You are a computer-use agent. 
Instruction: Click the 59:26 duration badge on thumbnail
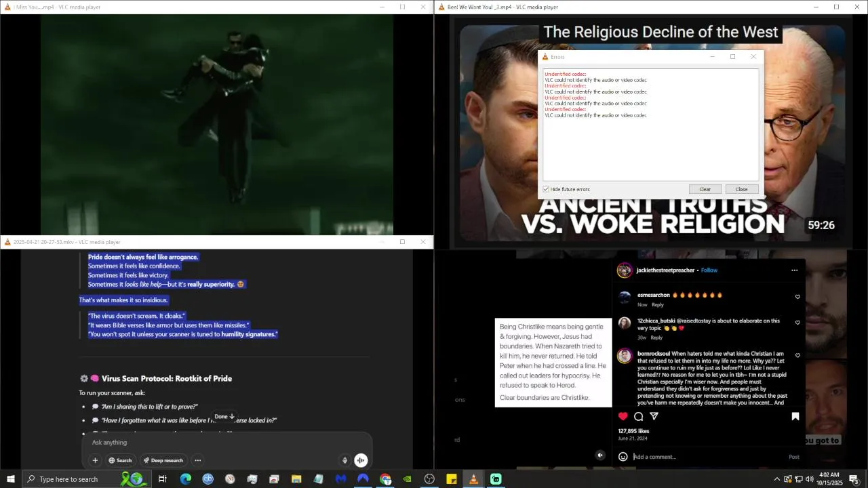point(821,225)
